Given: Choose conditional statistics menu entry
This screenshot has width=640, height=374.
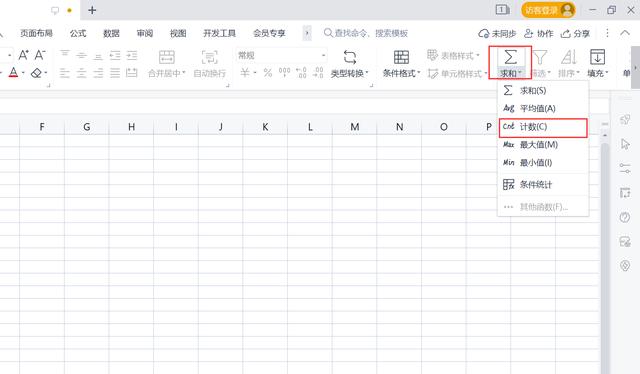Looking at the screenshot, I should [543, 185].
